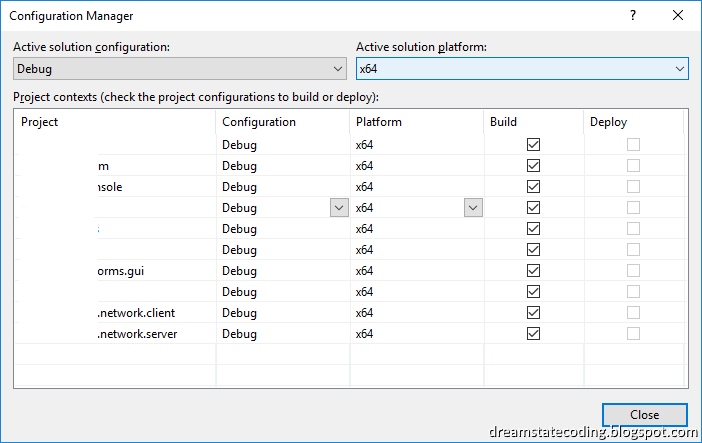Screen dimensions: 702x443
Task: Click the Deploy checkbox in the first project row
Action: pos(633,145)
